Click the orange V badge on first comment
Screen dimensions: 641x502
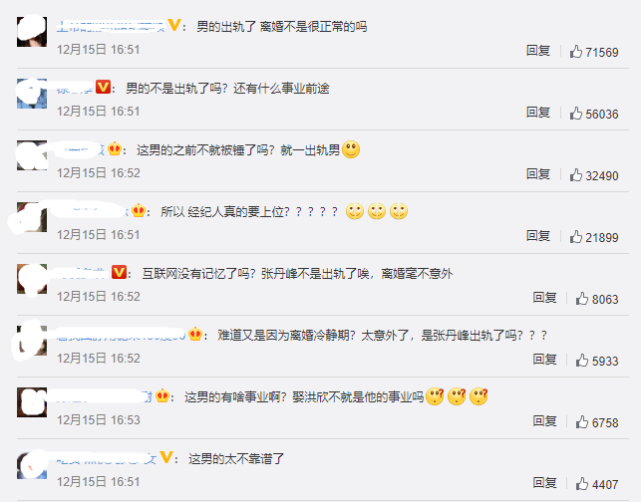(174, 25)
